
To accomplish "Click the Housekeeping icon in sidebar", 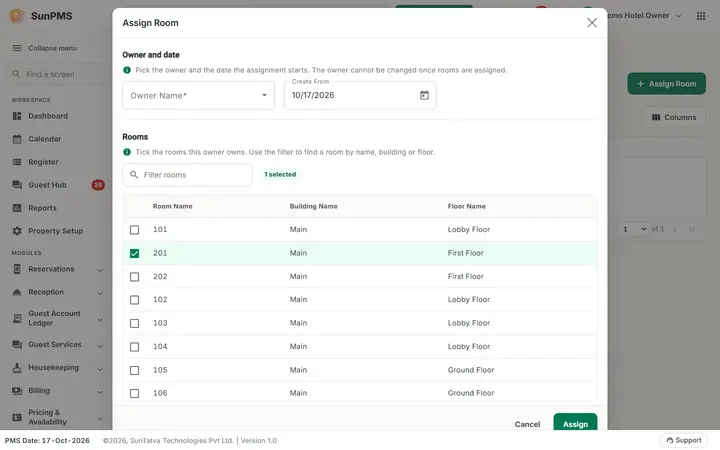I will (17, 367).
